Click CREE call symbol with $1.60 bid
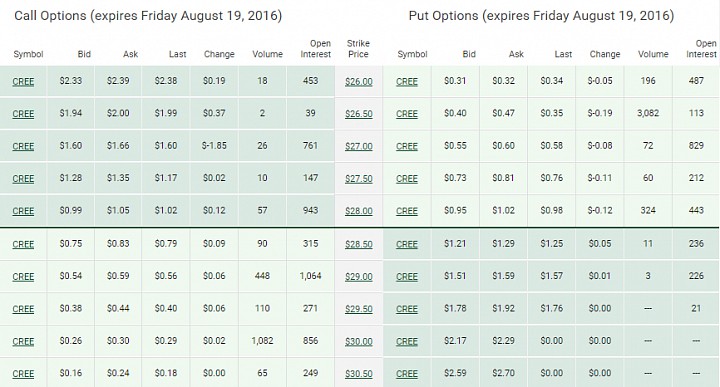The height and width of the screenshot is (387, 720). (x=23, y=146)
